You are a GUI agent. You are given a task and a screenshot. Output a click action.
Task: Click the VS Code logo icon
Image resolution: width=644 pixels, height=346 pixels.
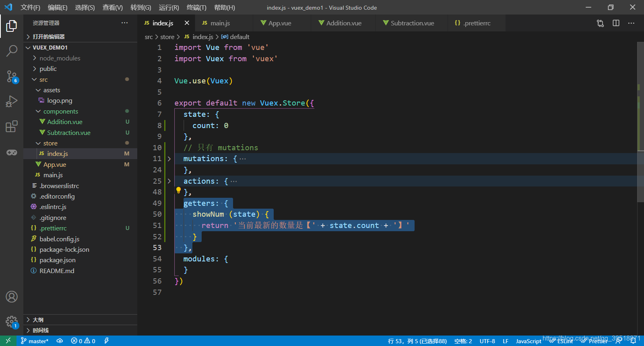pos(8,7)
